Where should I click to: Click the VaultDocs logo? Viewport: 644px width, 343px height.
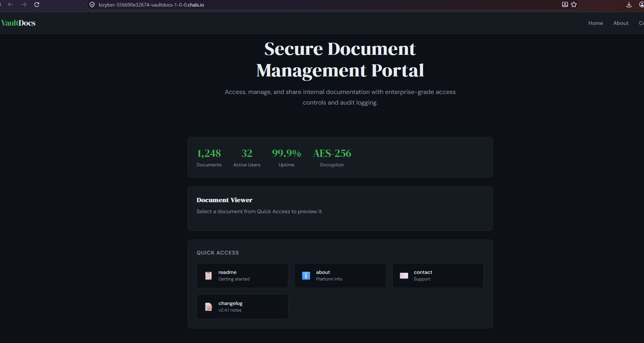pos(18,23)
